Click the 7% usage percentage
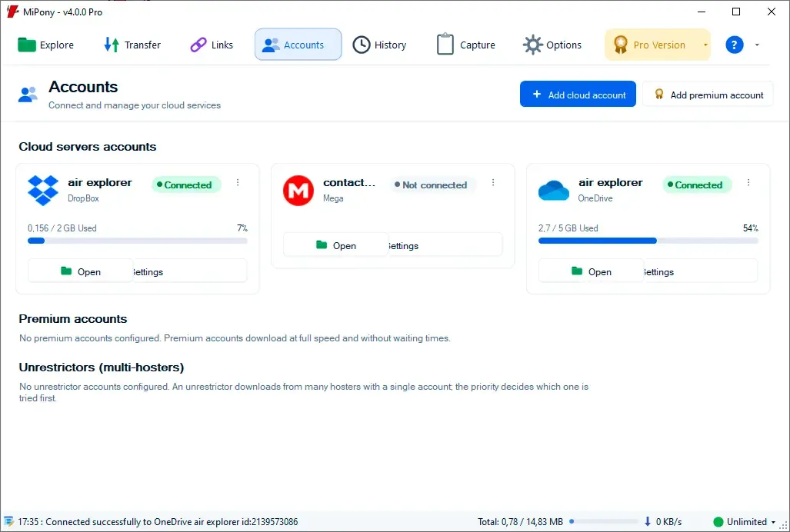This screenshot has height=532, width=790. pos(242,228)
